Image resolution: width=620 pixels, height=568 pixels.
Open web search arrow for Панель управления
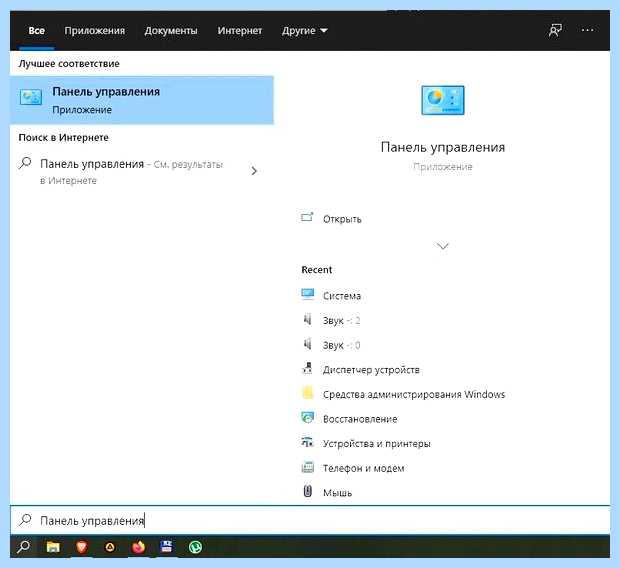point(254,171)
